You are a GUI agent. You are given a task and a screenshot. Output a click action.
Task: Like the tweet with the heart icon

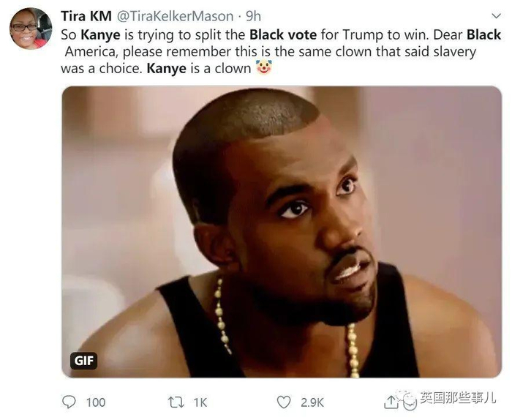point(284,402)
